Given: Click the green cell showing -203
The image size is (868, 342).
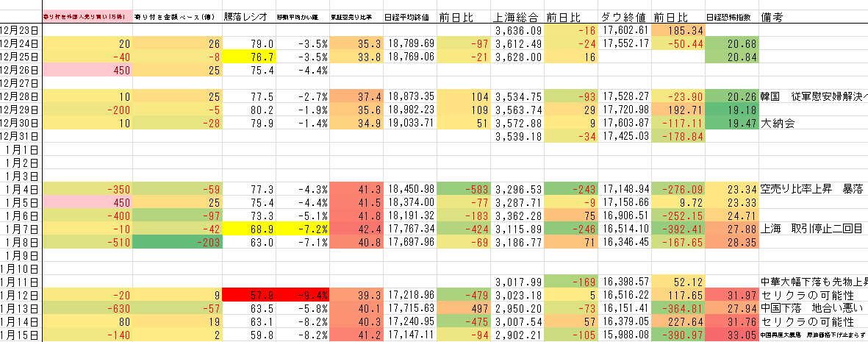Looking at the screenshot, I should [178, 242].
